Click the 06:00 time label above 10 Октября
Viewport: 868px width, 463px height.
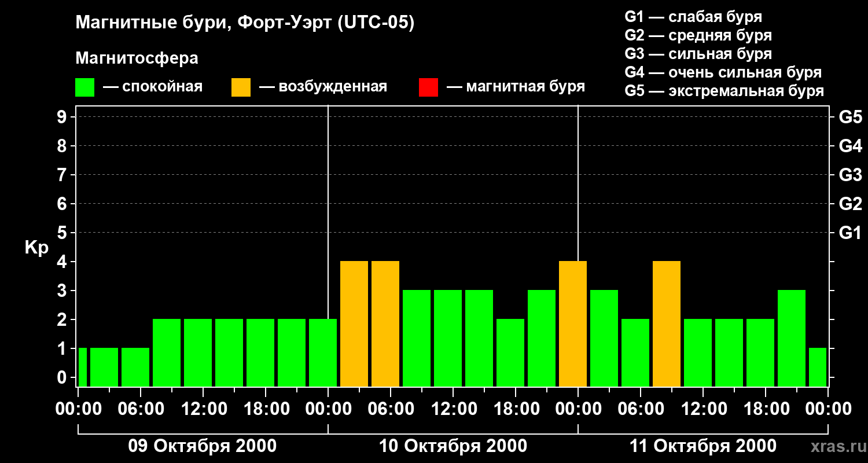point(391,409)
